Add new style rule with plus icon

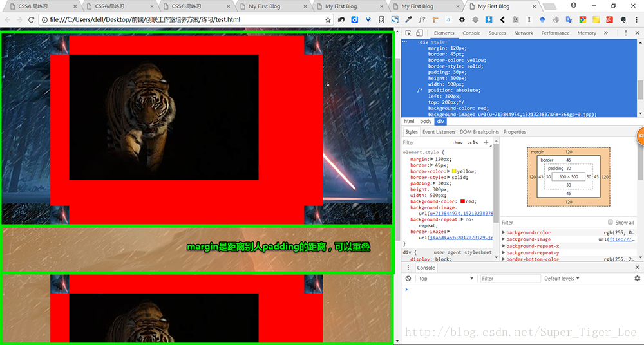(486, 142)
